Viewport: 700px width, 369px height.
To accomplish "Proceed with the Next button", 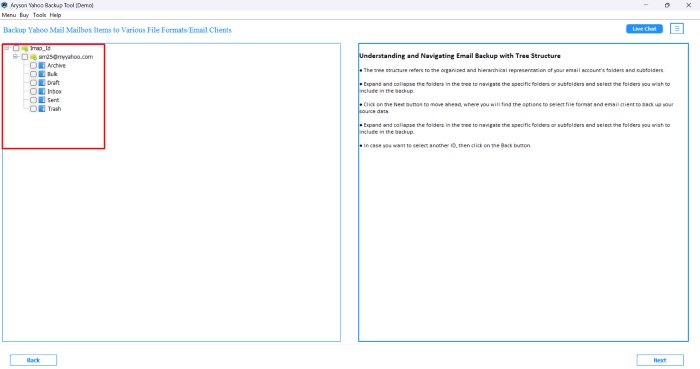I will [660, 360].
